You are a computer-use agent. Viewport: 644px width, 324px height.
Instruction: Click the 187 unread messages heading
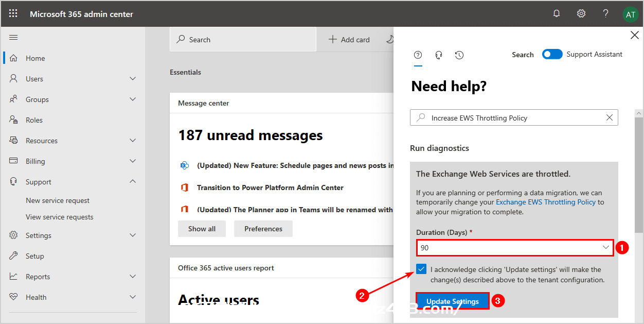(251, 135)
